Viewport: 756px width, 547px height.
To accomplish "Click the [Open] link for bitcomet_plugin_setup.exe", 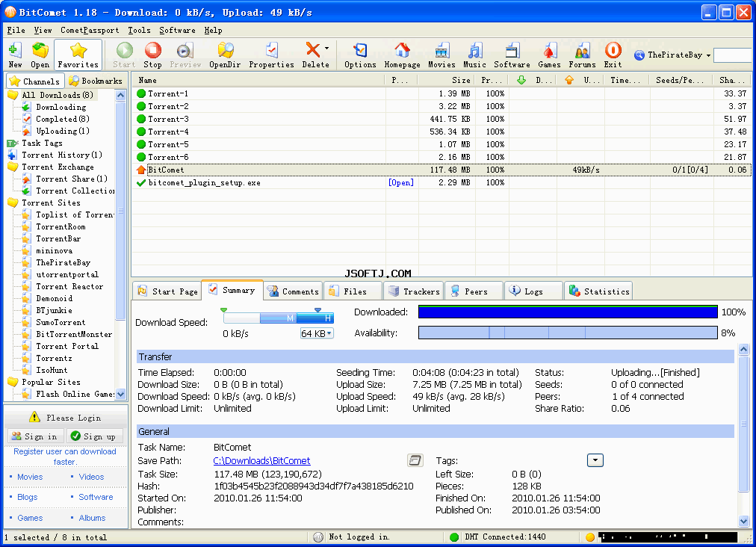I will click(x=401, y=182).
